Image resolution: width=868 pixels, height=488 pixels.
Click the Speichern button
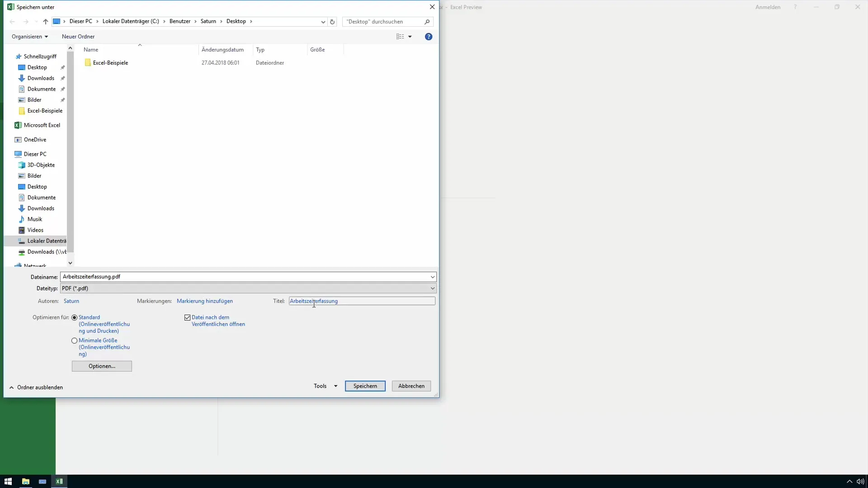tap(365, 386)
